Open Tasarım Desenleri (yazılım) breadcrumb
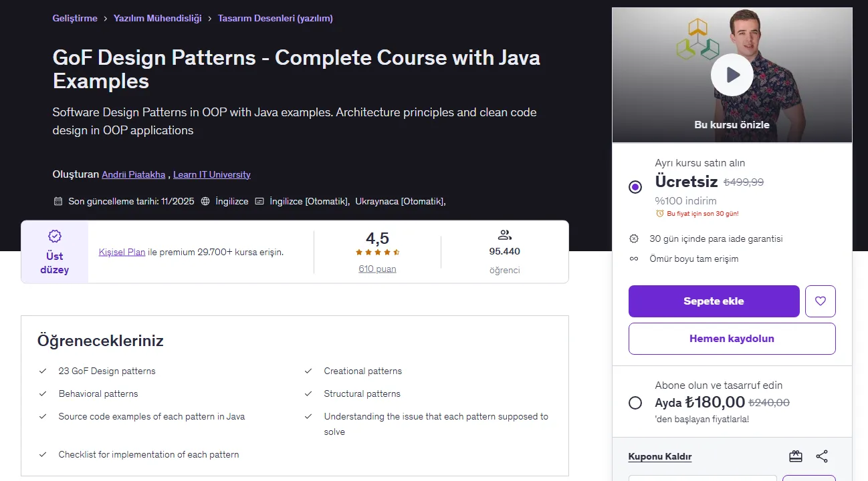The width and height of the screenshot is (868, 481). (276, 18)
